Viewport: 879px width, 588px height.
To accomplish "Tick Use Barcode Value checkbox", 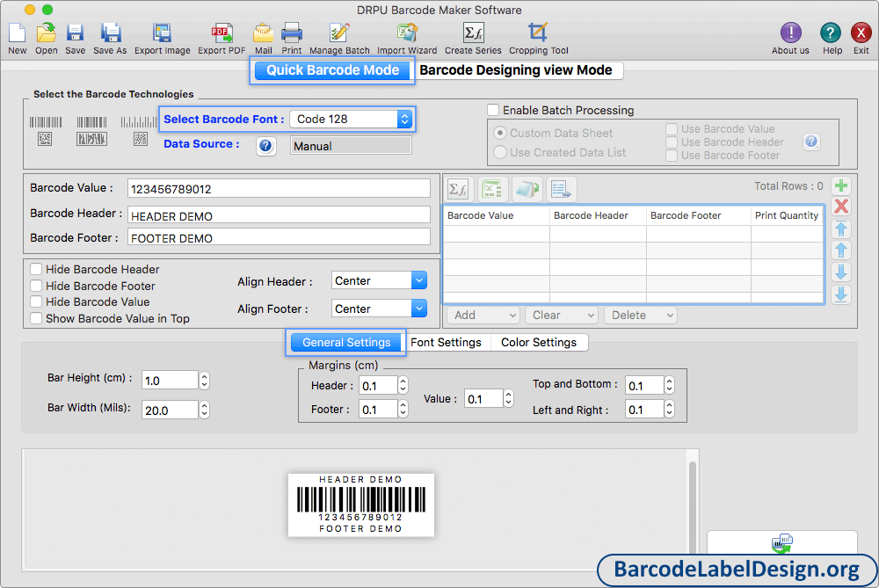I will [x=671, y=129].
